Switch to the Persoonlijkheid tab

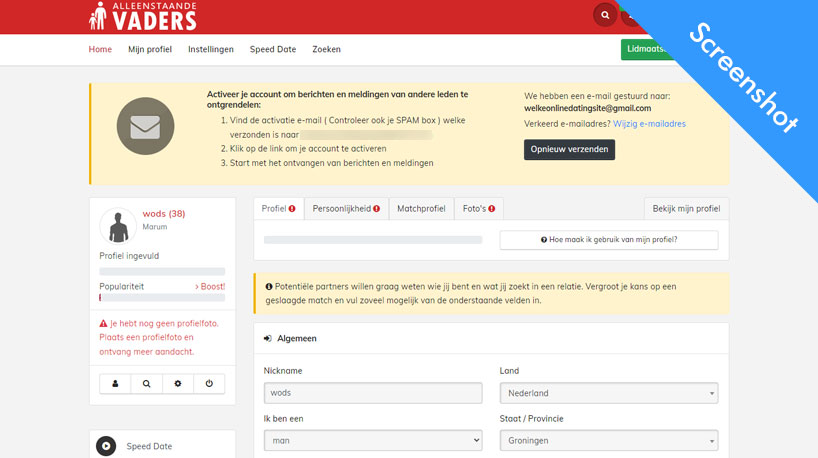coord(345,209)
